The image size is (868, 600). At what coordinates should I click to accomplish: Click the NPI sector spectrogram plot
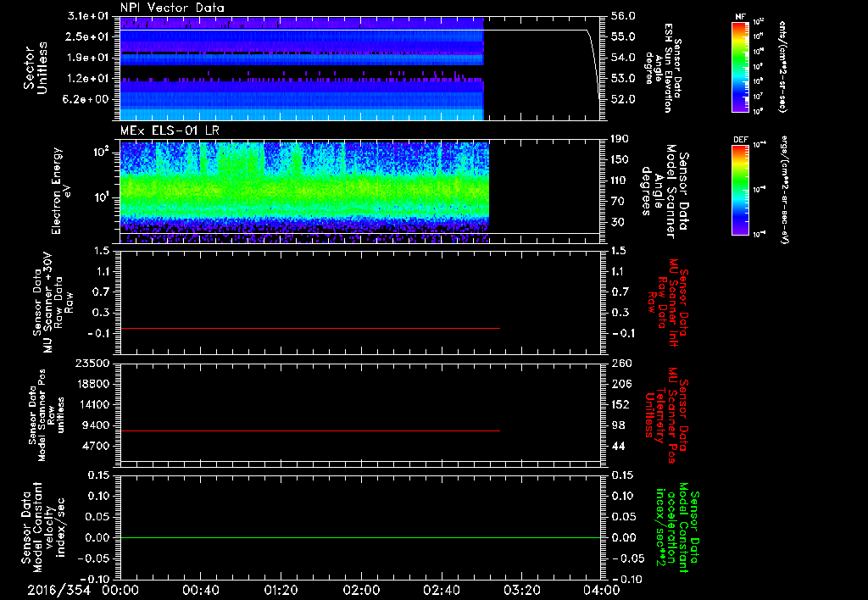(x=302, y=68)
